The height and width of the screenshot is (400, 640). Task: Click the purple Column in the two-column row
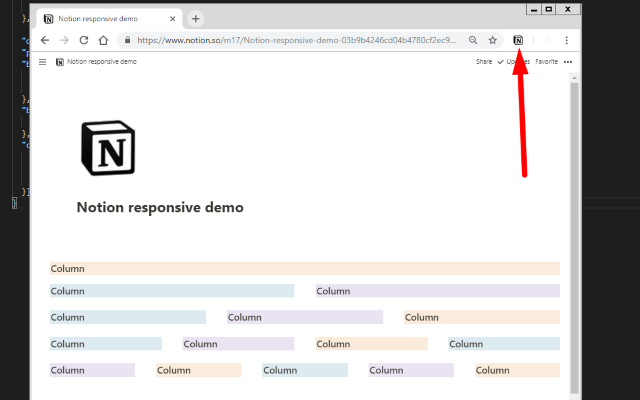tap(438, 291)
